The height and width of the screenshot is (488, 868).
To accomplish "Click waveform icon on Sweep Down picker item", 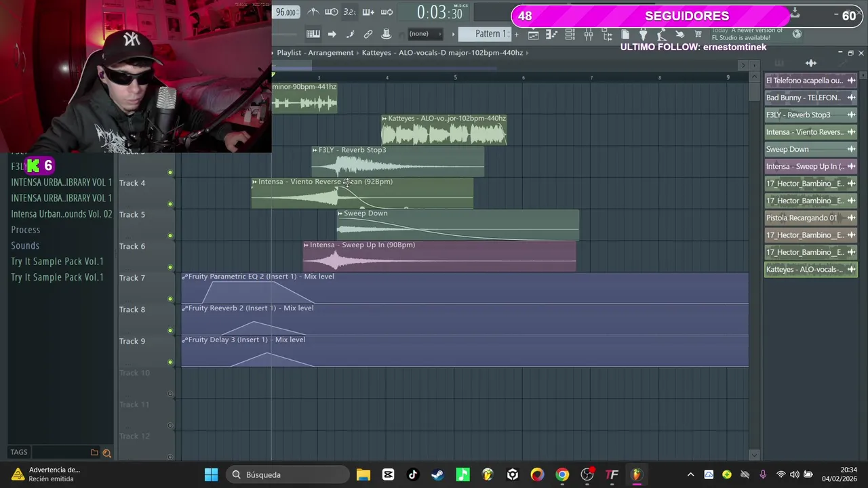I will point(851,149).
